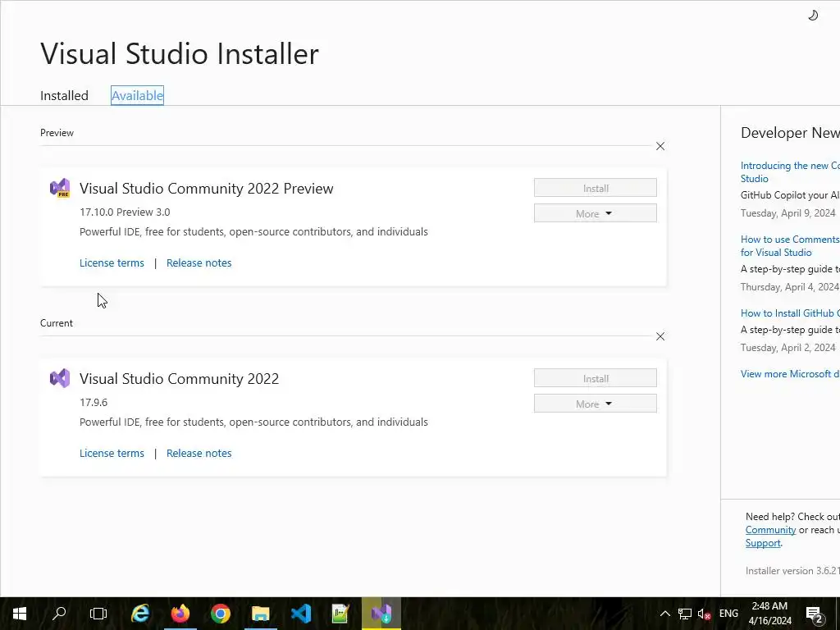Click the '17.10.0 Preview 3.0' version text
840x630 pixels.
click(125, 212)
